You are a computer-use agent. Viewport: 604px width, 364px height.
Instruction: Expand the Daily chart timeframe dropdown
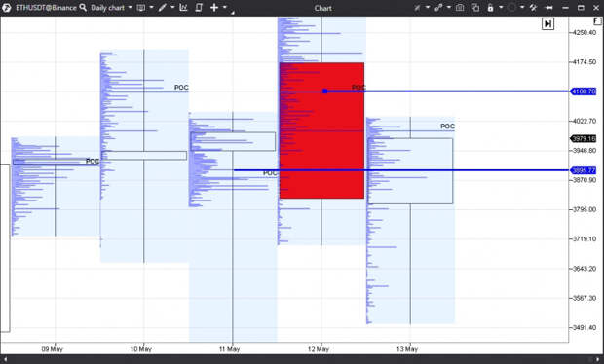pos(111,8)
